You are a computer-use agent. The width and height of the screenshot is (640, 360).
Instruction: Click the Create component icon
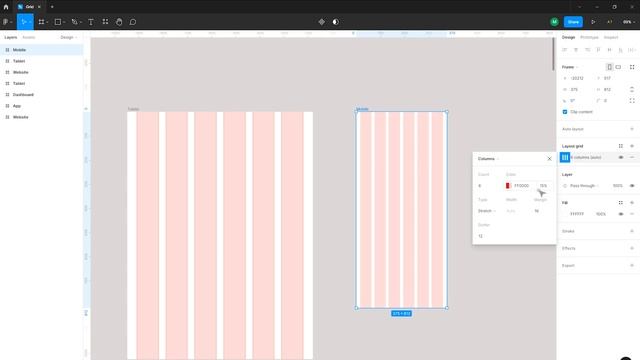pyautogui.click(x=322, y=22)
